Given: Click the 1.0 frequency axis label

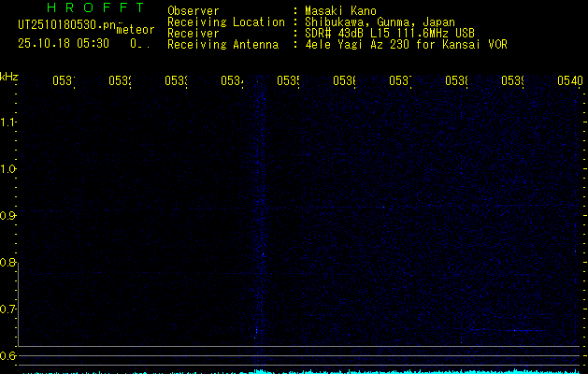Looking at the screenshot, I should (x=7, y=169).
